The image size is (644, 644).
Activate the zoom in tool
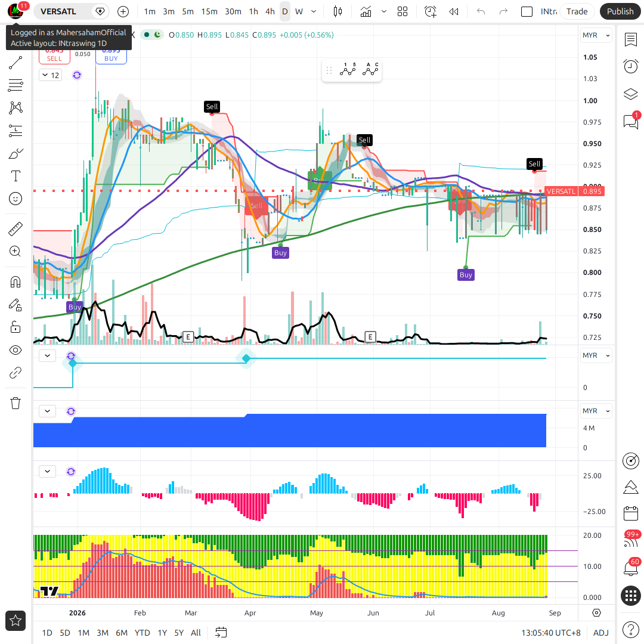coord(15,252)
